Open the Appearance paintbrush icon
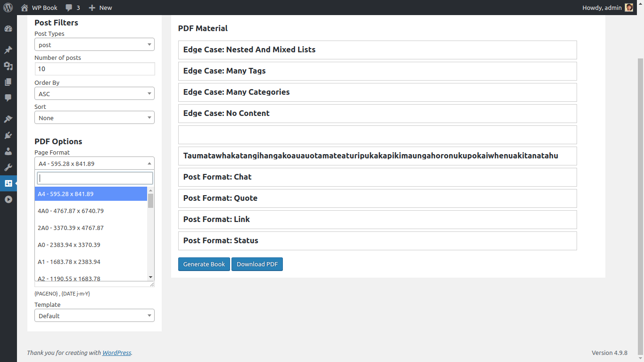 [x=8, y=119]
